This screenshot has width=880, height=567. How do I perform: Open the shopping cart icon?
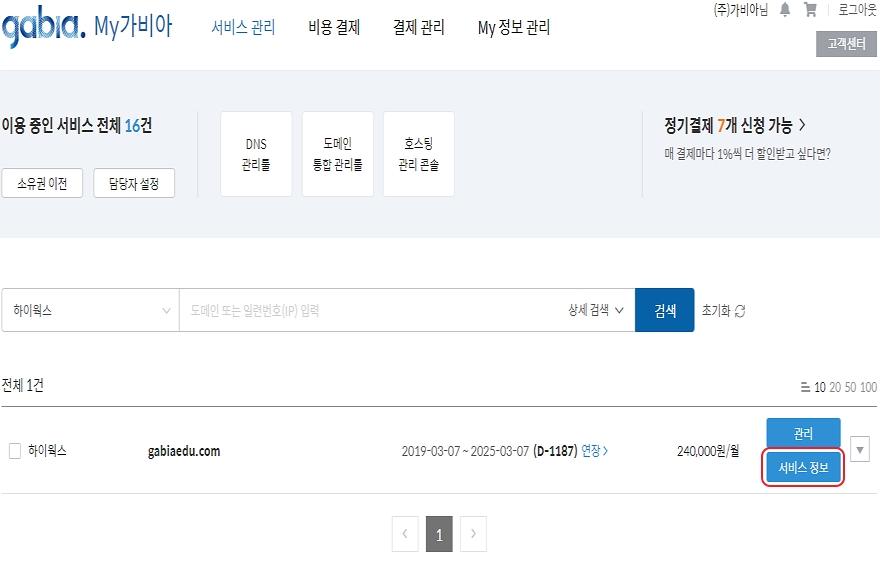click(810, 10)
